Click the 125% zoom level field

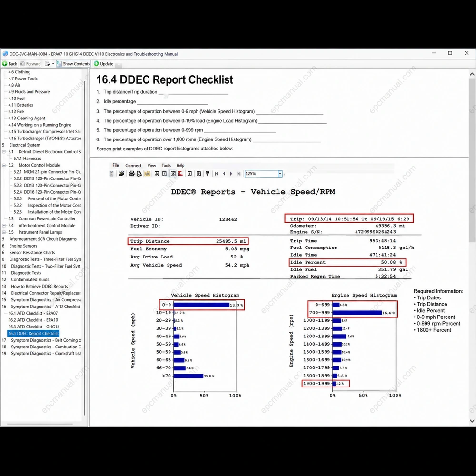[x=261, y=174]
